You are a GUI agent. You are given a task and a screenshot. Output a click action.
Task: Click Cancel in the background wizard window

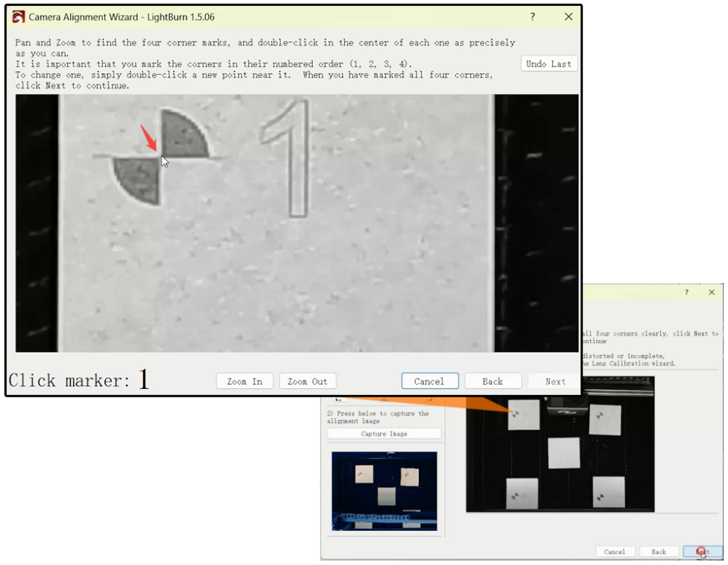coord(614,552)
